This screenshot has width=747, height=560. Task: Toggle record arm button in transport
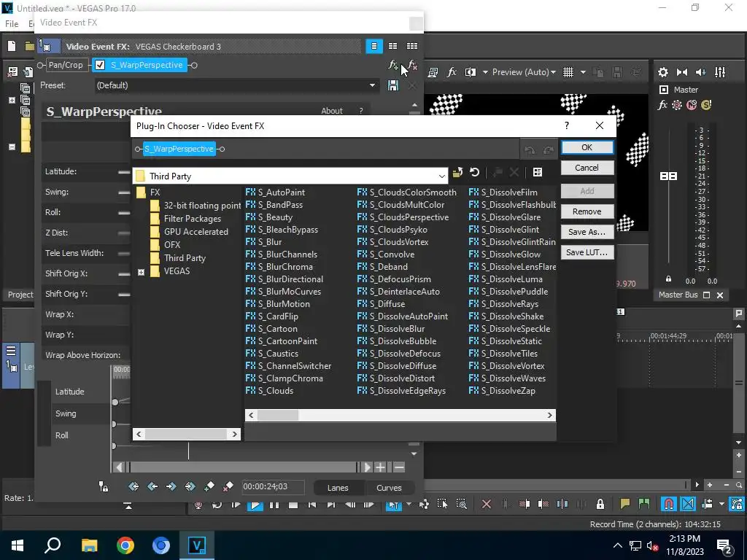[198, 505]
